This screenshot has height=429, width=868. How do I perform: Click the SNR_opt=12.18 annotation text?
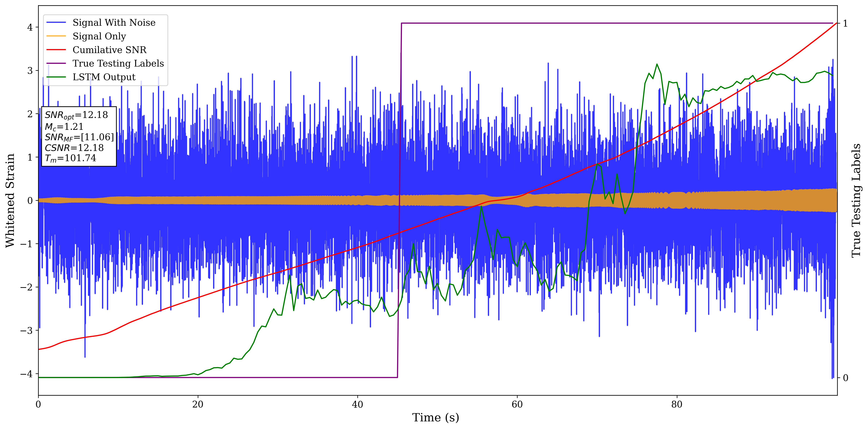[x=76, y=115]
